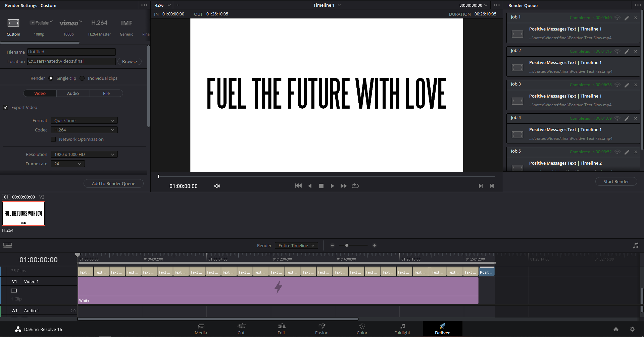Click Add to Render Queue button
Screen dimensions: 644x337
click(x=113, y=184)
